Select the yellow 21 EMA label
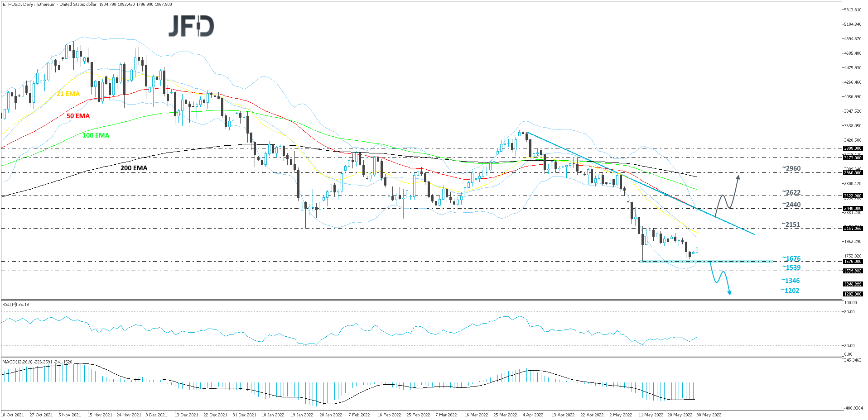The width and height of the screenshot is (868, 420). pyautogui.click(x=68, y=94)
